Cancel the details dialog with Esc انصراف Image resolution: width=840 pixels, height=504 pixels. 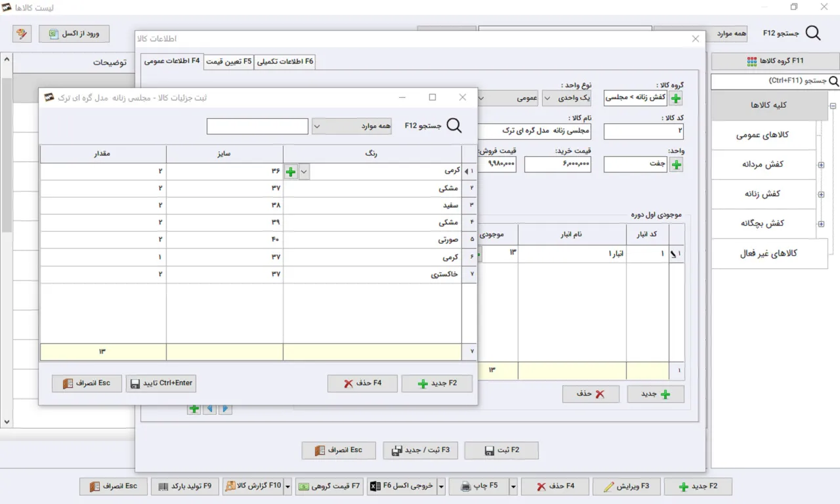point(87,383)
